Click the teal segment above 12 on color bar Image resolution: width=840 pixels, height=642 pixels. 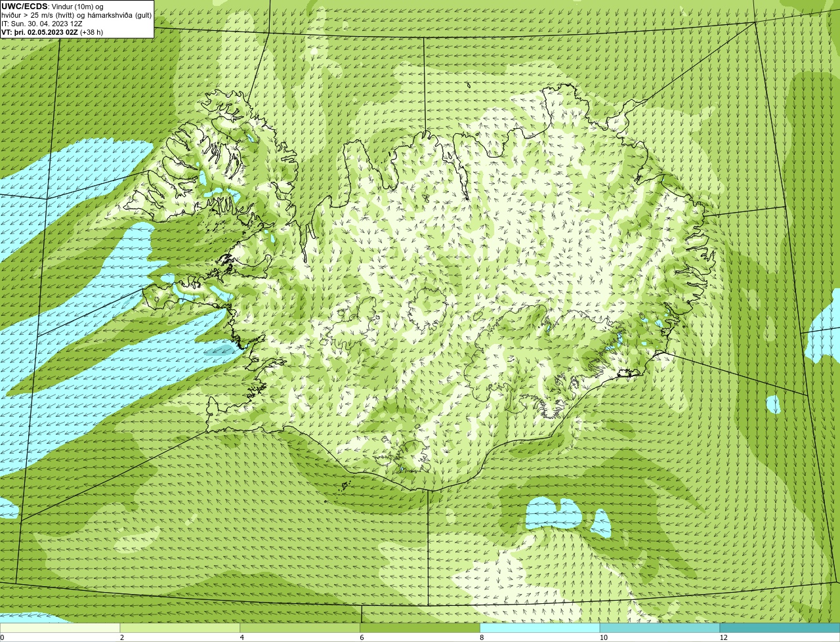(x=780, y=628)
